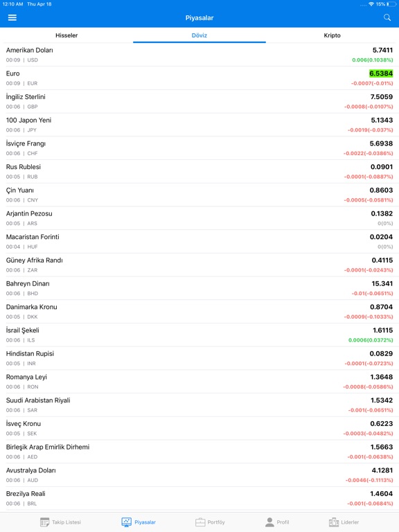The width and height of the screenshot is (399, 532).
Task: Open the hamburger menu icon
Action: 12,17
